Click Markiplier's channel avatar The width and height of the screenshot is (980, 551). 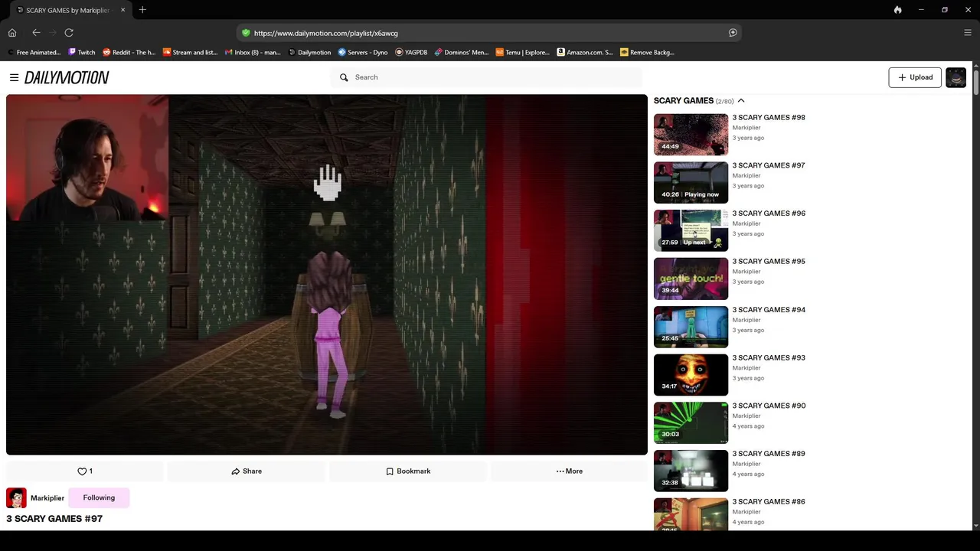click(x=16, y=498)
